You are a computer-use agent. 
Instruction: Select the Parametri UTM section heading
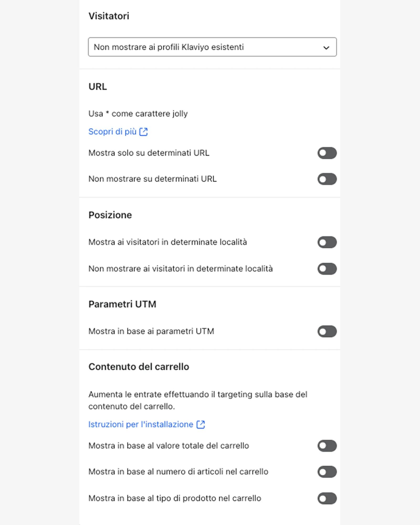pyautogui.click(x=123, y=304)
